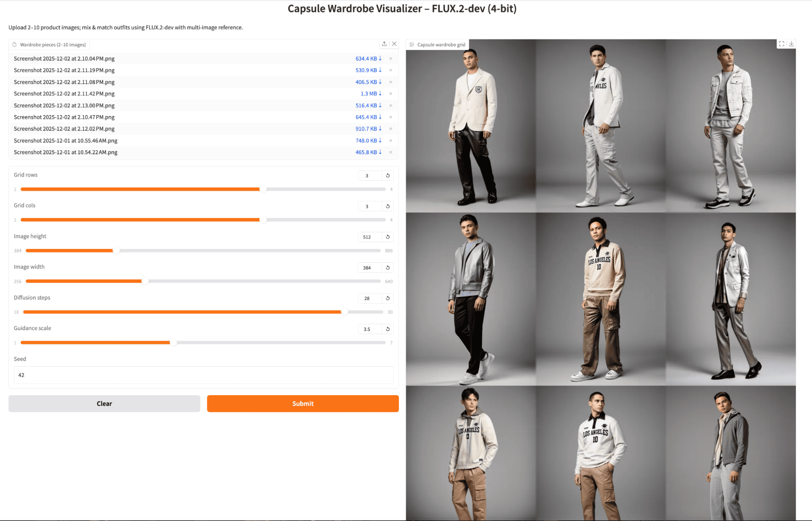Reset the Image height value
812x521 pixels.
click(388, 237)
